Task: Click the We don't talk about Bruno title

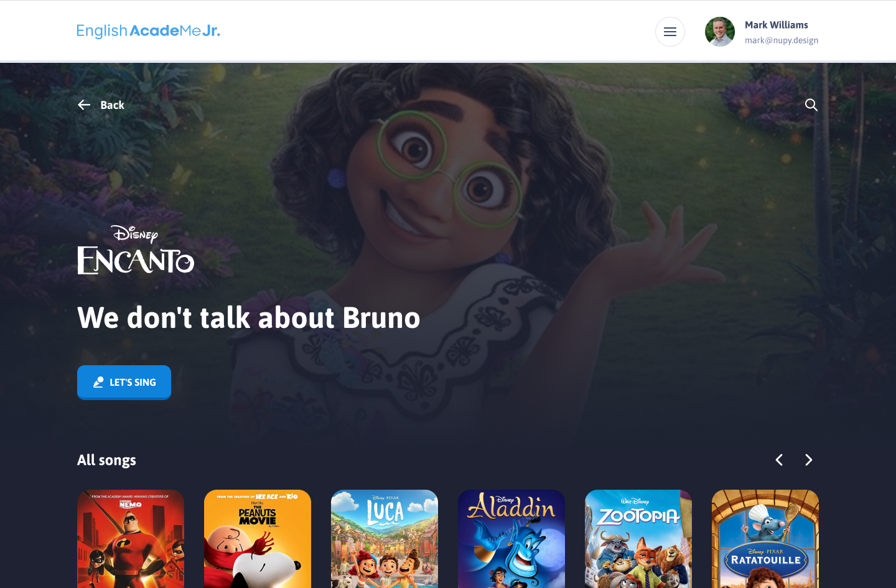Action: [x=249, y=317]
